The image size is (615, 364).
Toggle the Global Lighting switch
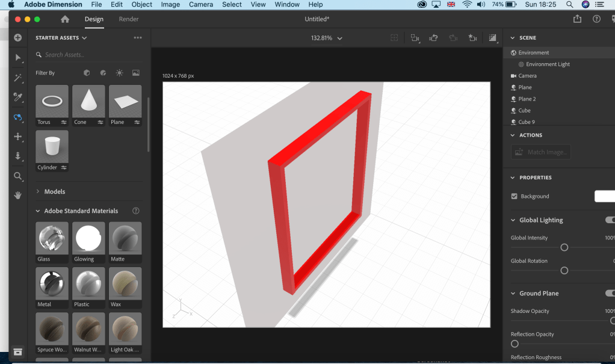coord(610,220)
